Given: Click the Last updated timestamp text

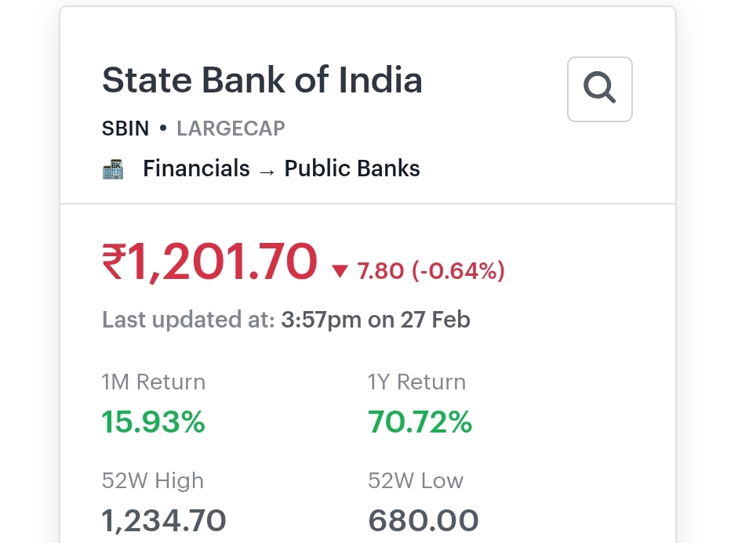Looking at the screenshot, I should coord(285,320).
